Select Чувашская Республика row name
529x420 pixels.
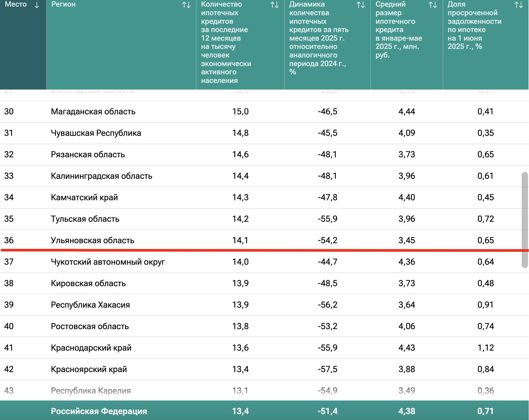pos(96,133)
